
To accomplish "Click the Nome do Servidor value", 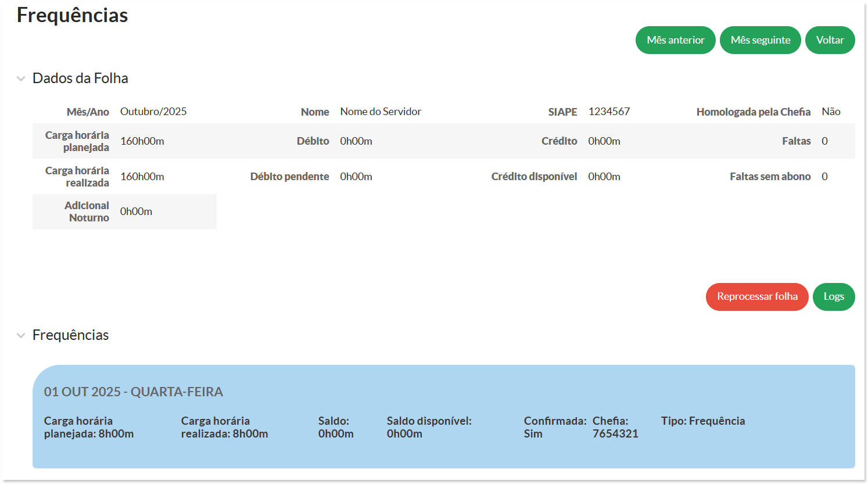I will (381, 112).
